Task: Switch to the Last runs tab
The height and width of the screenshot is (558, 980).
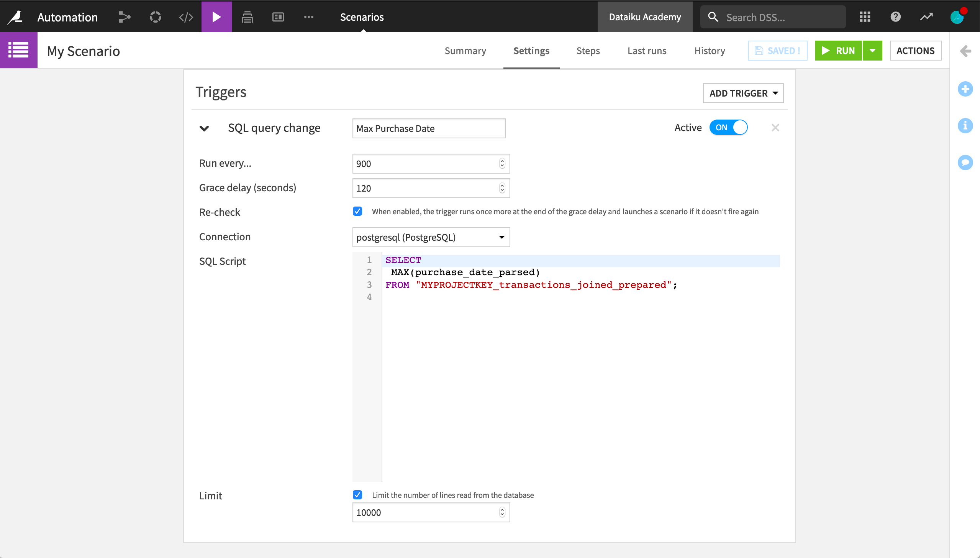Action: [x=646, y=51]
